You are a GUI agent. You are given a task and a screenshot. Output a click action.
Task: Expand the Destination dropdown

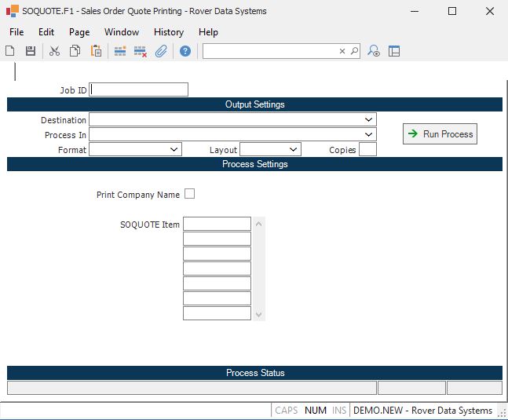click(369, 120)
